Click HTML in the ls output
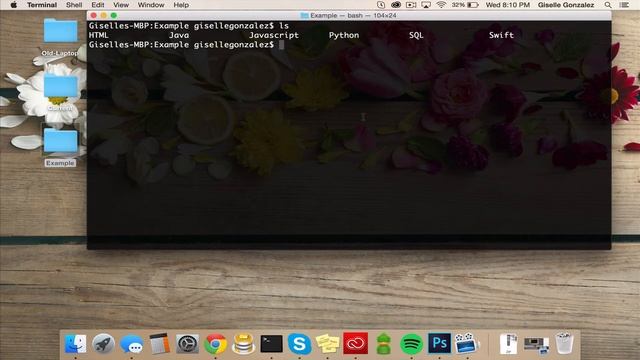The width and height of the screenshot is (640, 360). [x=98, y=35]
